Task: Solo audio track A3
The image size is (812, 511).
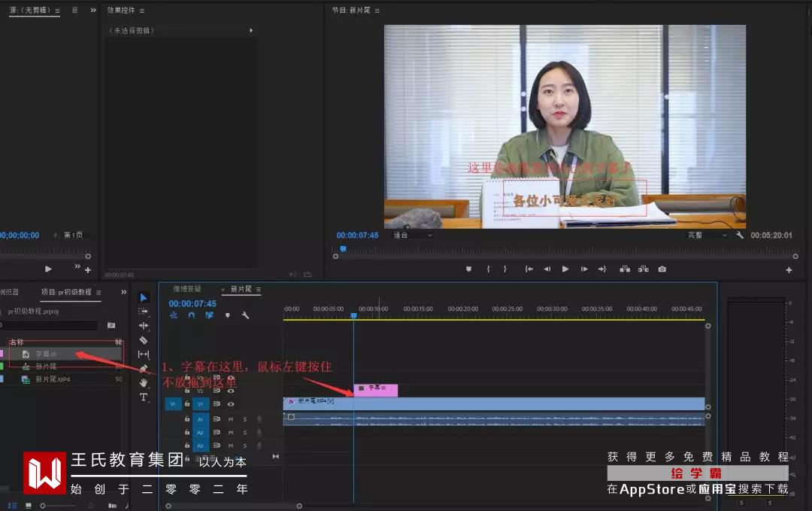Action: 245,446
